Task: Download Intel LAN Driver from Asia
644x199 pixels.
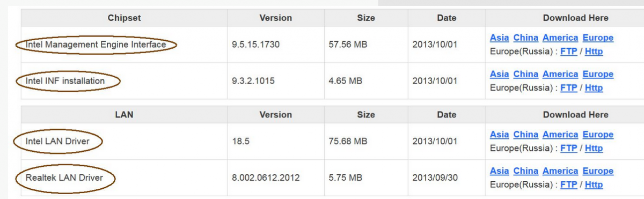Action: pyautogui.click(x=499, y=135)
